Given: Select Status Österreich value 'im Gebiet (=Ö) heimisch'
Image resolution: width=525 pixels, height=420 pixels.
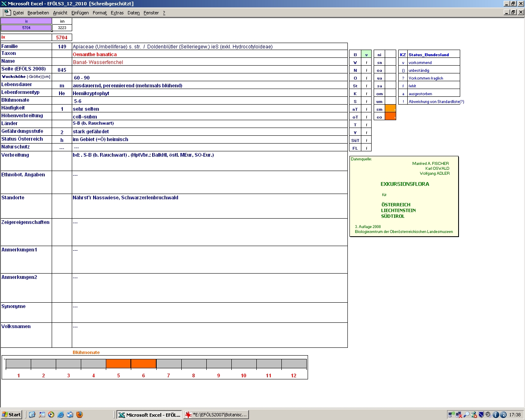Looking at the screenshot, I should click(210, 139).
